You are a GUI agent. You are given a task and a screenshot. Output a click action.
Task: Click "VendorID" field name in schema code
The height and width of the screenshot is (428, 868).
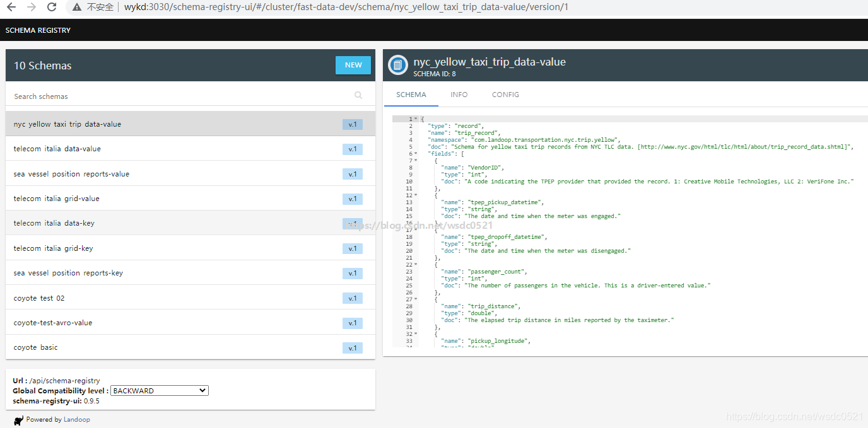point(485,168)
